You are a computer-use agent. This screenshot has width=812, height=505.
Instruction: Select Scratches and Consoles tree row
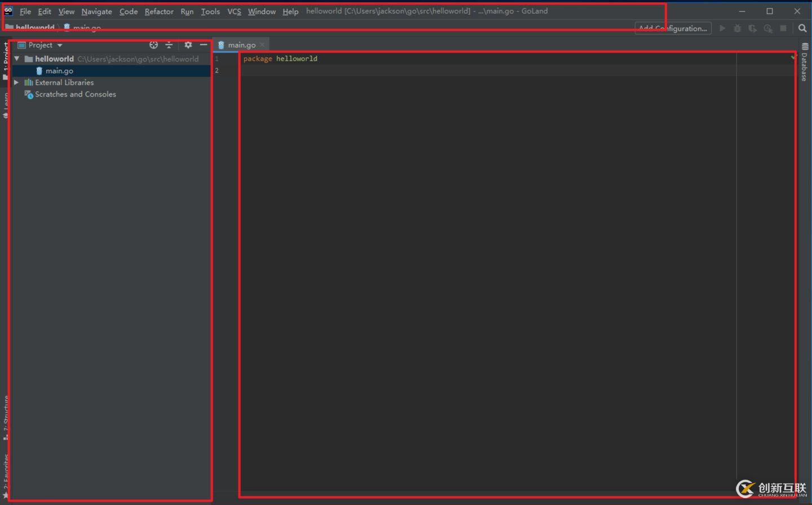point(111,94)
